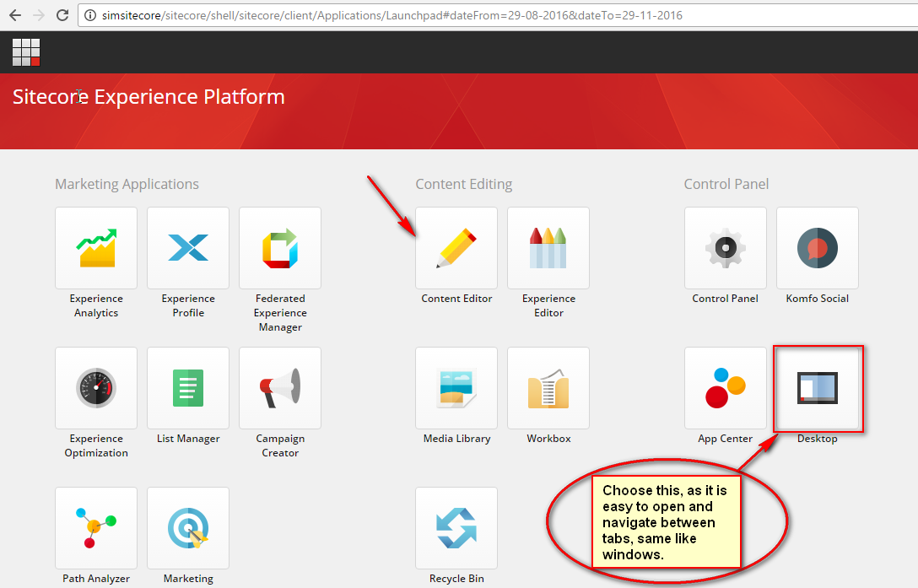
Task: Click the Experience Profile label text
Action: pyautogui.click(x=188, y=305)
